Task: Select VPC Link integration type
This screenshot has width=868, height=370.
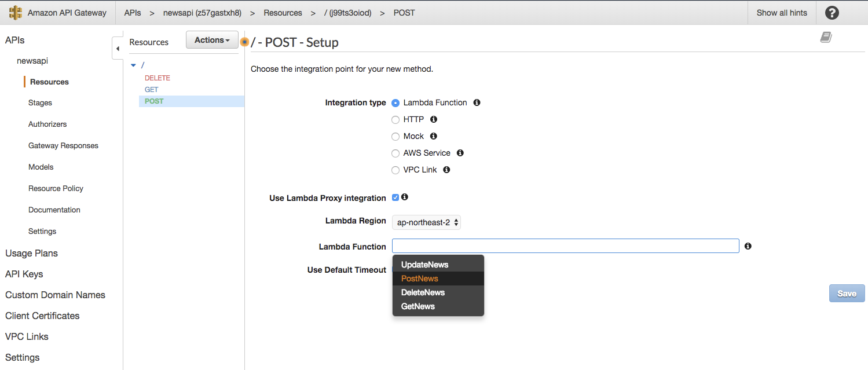Action: click(x=395, y=170)
